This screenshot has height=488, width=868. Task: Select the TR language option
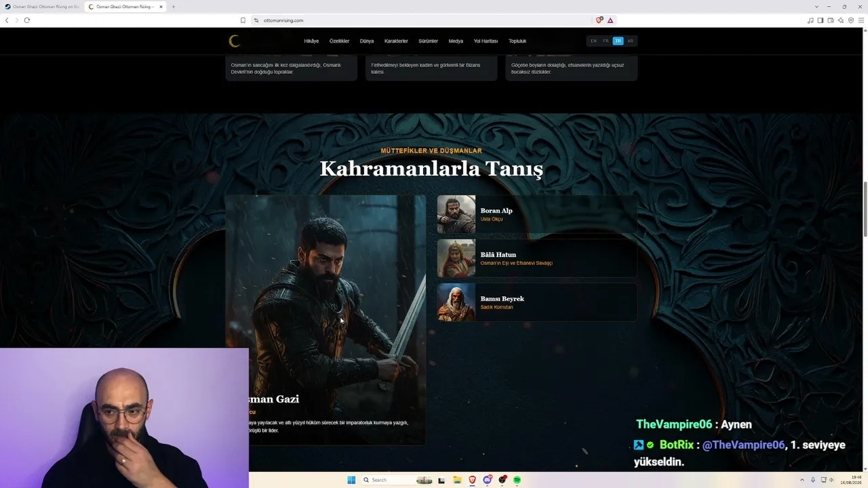pyautogui.click(x=618, y=41)
